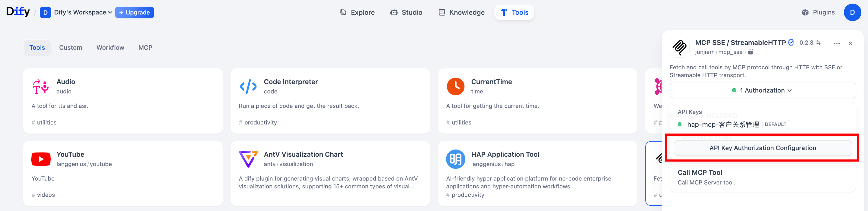Go to Knowledge in top navigation

[x=461, y=12]
